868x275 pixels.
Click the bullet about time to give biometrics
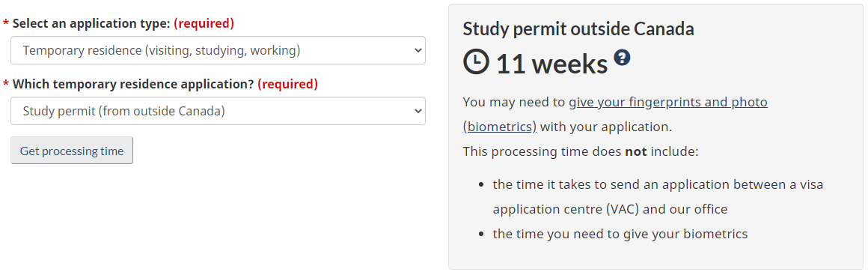tap(620, 234)
